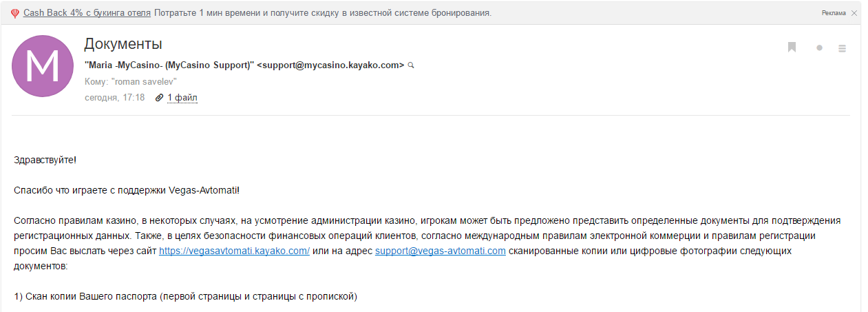
Task: Search messages from this sender via magnifier icon
Action: (x=411, y=65)
